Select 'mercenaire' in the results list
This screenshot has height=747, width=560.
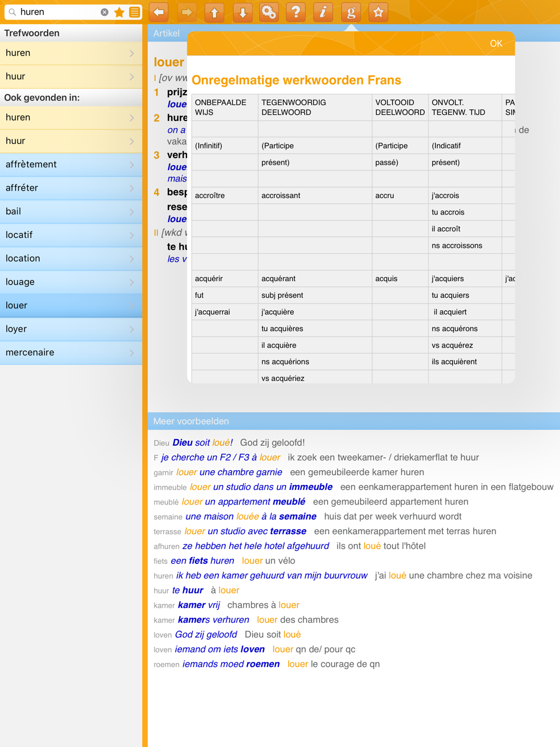point(71,353)
